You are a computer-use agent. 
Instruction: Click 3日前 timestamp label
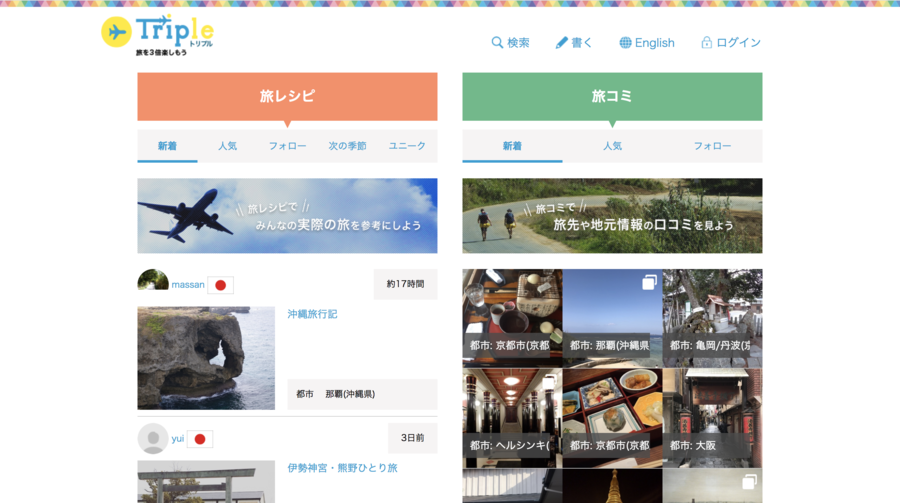[412, 438]
